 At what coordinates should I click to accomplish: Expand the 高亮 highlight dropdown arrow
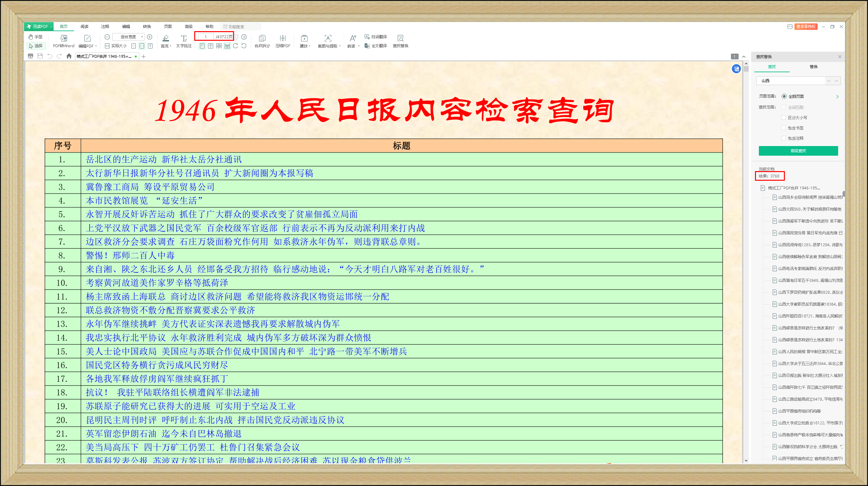click(x=170, y=46)
